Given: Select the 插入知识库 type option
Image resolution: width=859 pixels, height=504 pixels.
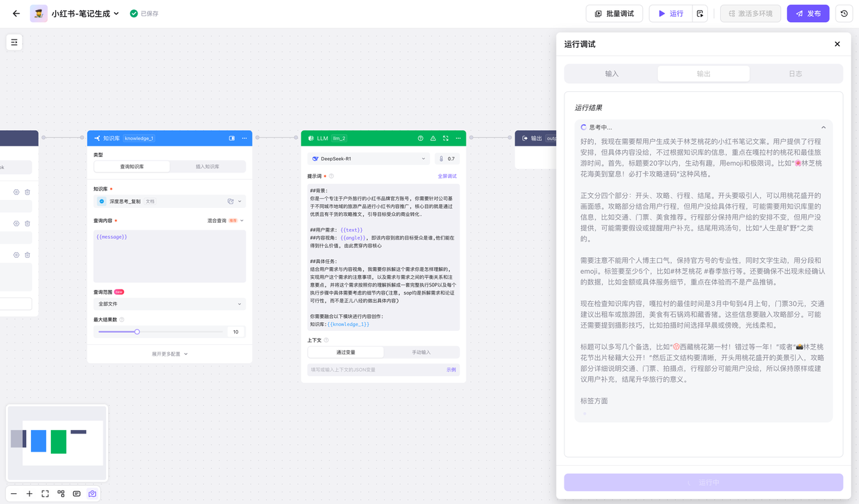Looking at the screenshot, I should pos(207,166).
